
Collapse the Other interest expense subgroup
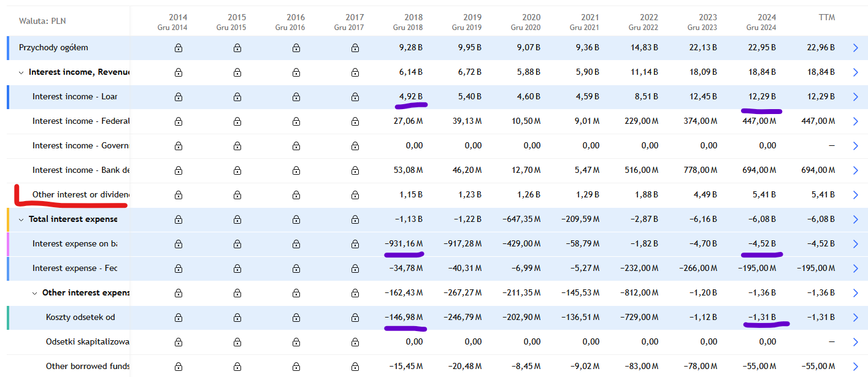pos(35,293)
